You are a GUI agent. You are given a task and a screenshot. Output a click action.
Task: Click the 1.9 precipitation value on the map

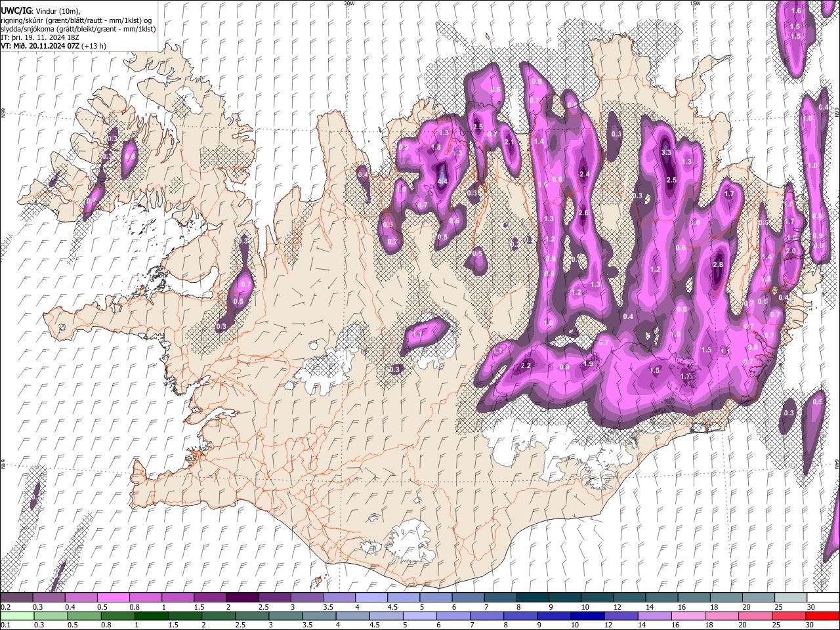point(588,364)
